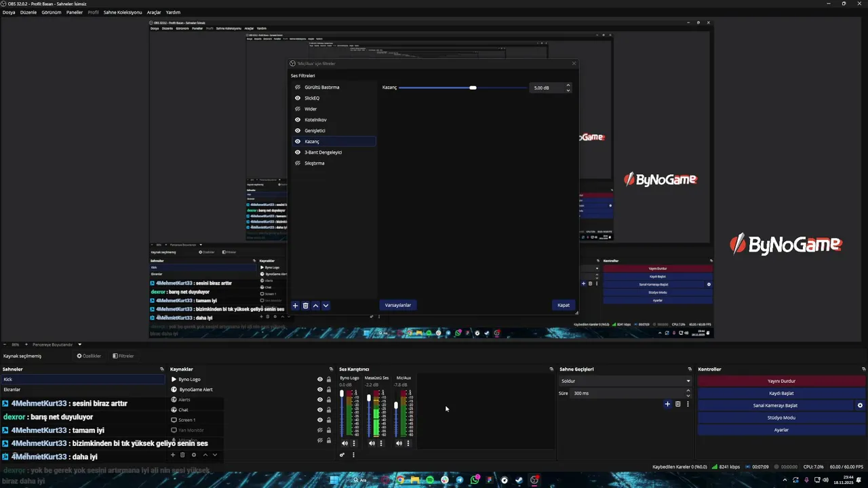
Task: Select the Kick scene
Action: [x=83, y=380]
